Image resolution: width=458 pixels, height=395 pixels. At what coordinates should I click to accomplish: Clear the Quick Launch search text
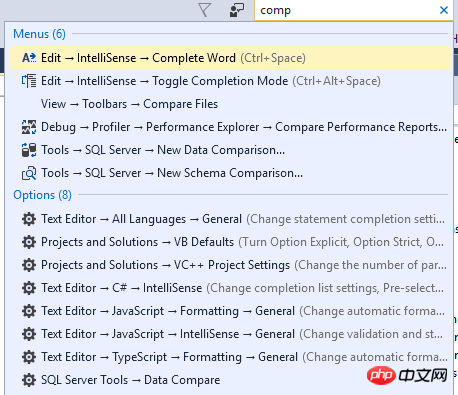coord(444,10)
